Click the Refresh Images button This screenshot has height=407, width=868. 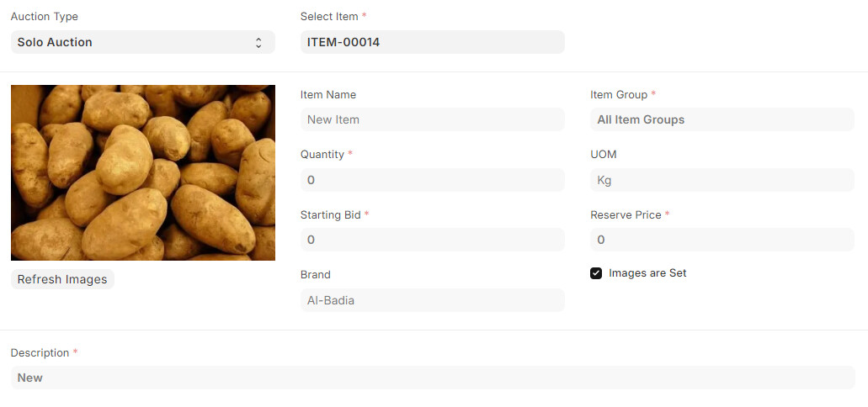pyautogui.click(x=62, y=279)
